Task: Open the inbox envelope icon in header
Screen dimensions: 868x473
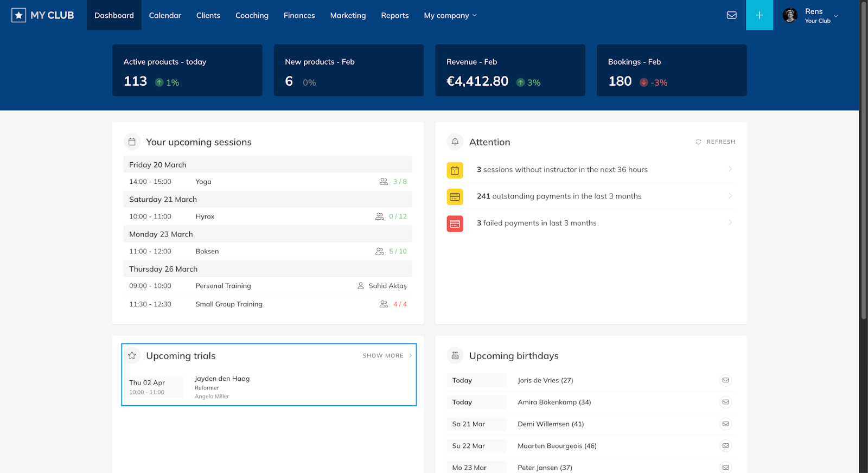Action: (731, 15)
